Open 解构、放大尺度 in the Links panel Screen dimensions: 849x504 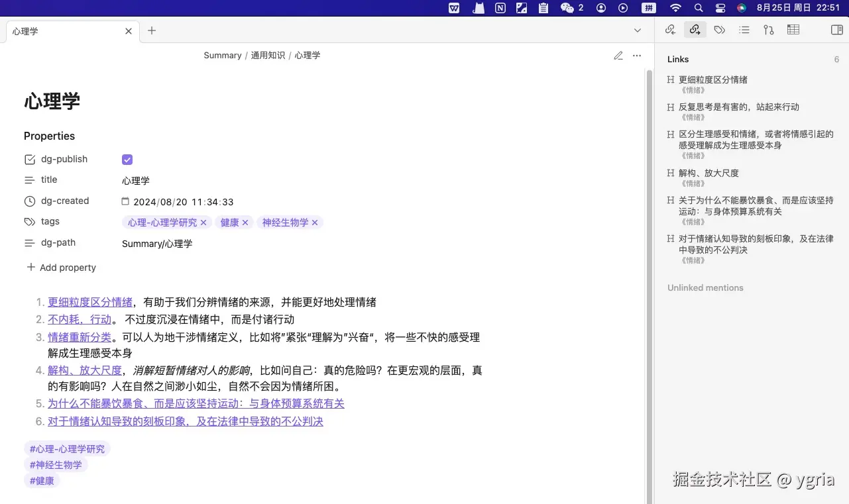(x=708, y=173)
